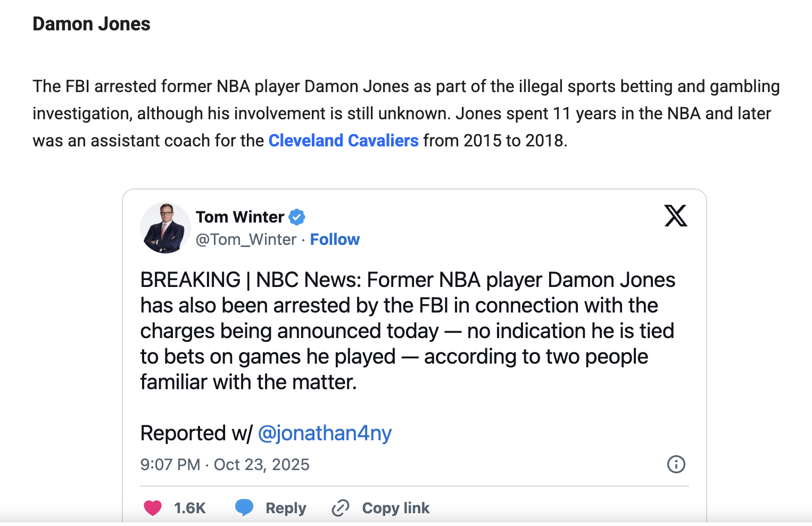
Task: Click the X logo on the tweet
Action: pos(675,216)
